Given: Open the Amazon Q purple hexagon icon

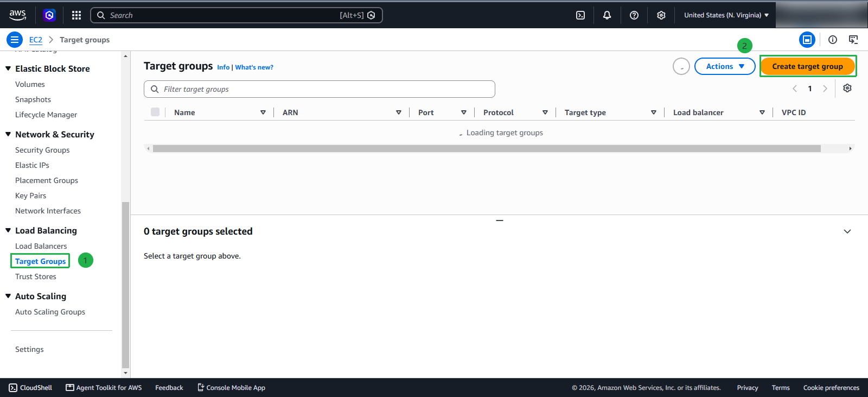Looking at the screenshot, I should click(x=49, y=15).
